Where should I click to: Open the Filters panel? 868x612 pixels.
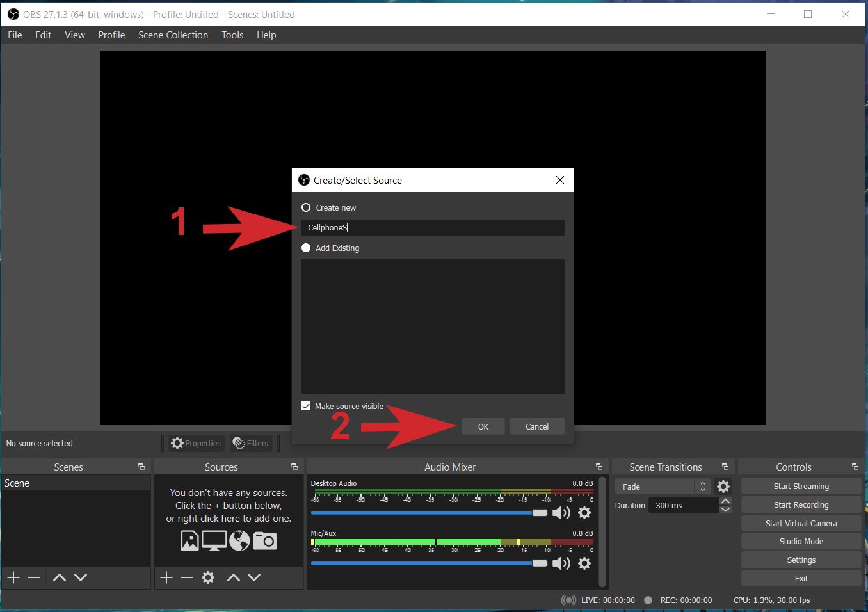251,443
